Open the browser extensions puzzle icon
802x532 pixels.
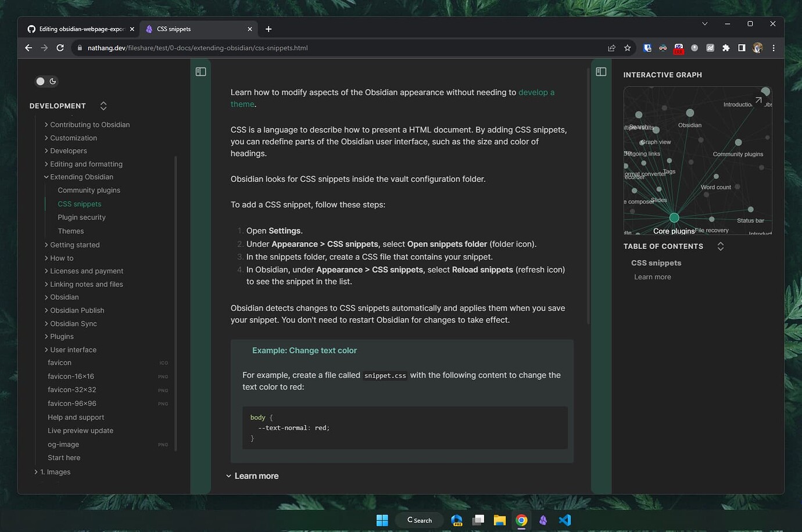(x=726, y=48)
